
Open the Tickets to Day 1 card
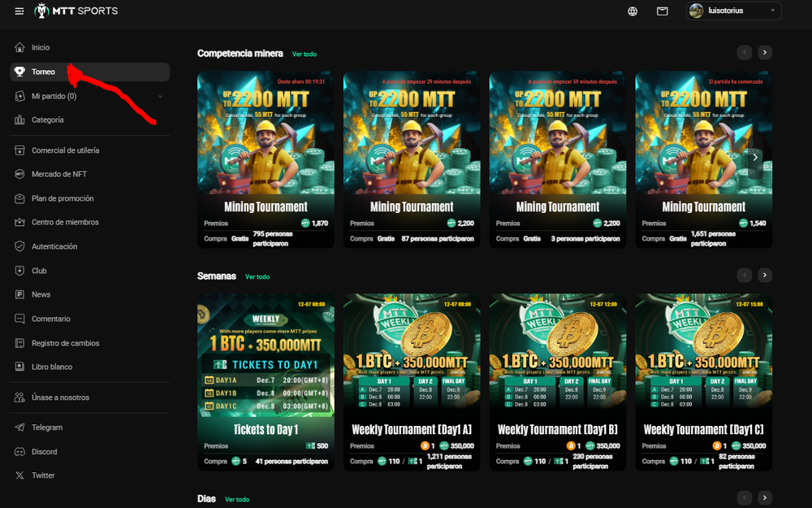tap(266, 380)
